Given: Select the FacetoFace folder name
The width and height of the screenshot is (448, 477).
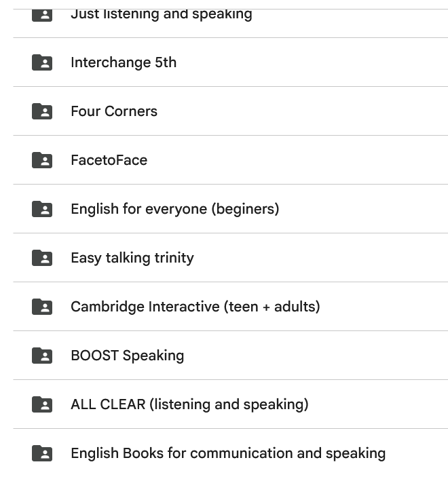Looking at the screenshot, I should coord(109,160).
